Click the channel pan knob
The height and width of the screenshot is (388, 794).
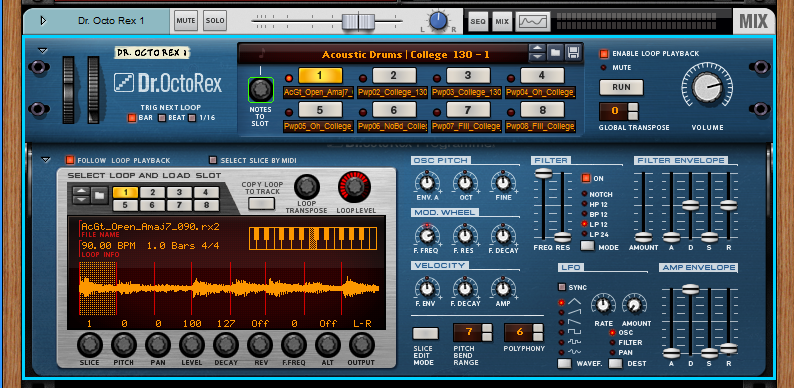(x=438, y=21)
